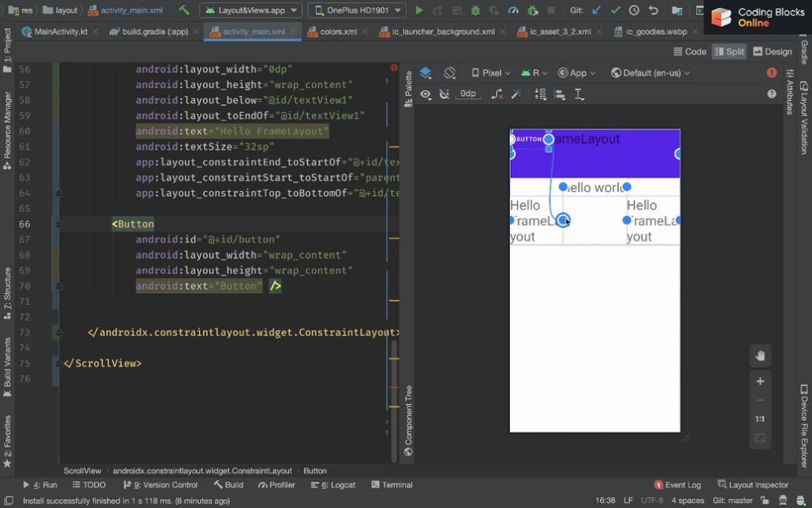Switch to the colors.xml tab

[338, 32]
